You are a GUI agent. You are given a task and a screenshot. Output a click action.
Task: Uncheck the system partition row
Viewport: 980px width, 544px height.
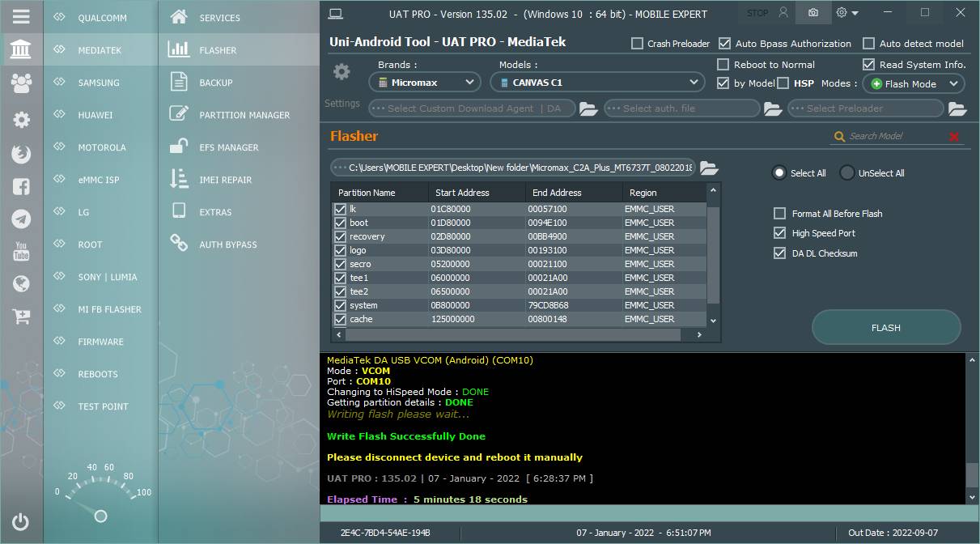pos(340,305)
